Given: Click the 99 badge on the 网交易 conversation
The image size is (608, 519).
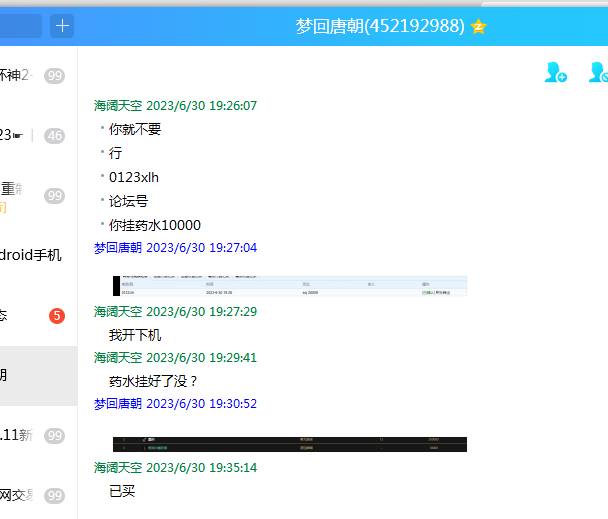Looking at the screenshot, I should (x=55, y=496).
